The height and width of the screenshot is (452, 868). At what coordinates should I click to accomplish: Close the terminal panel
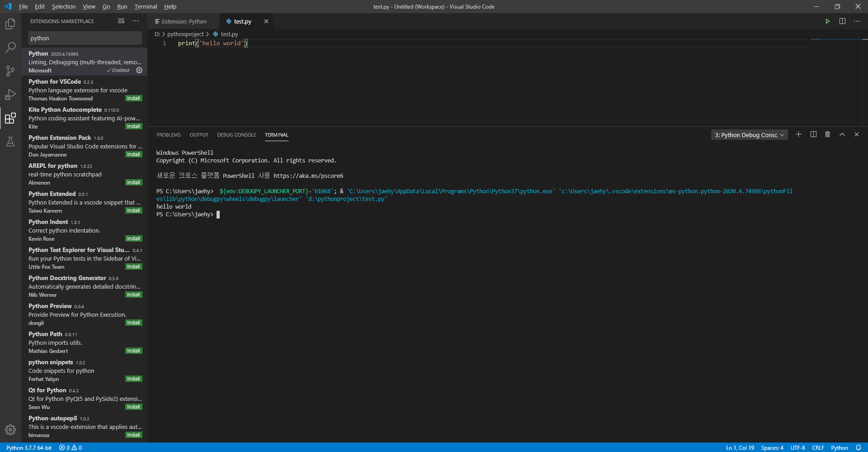856,134
